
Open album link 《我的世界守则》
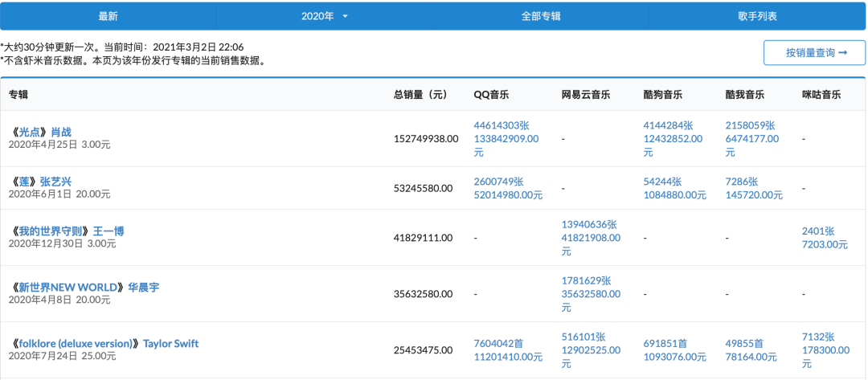50,231
